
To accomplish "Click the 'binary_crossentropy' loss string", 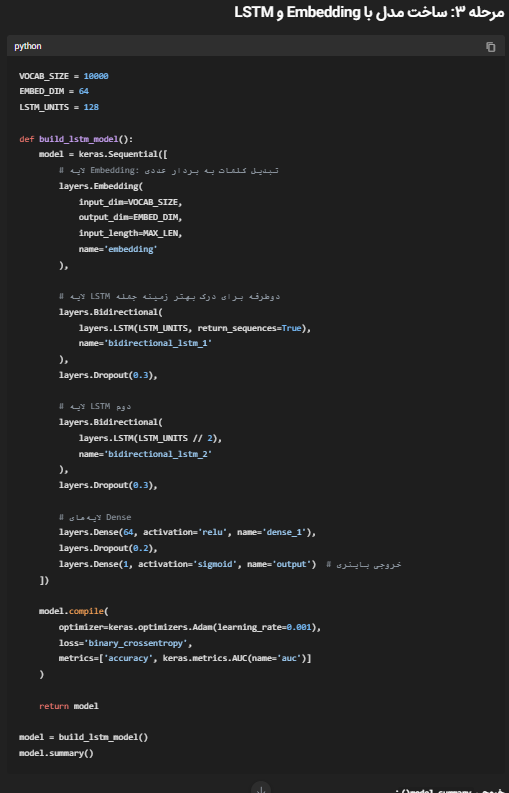I will tap(136, 643).
